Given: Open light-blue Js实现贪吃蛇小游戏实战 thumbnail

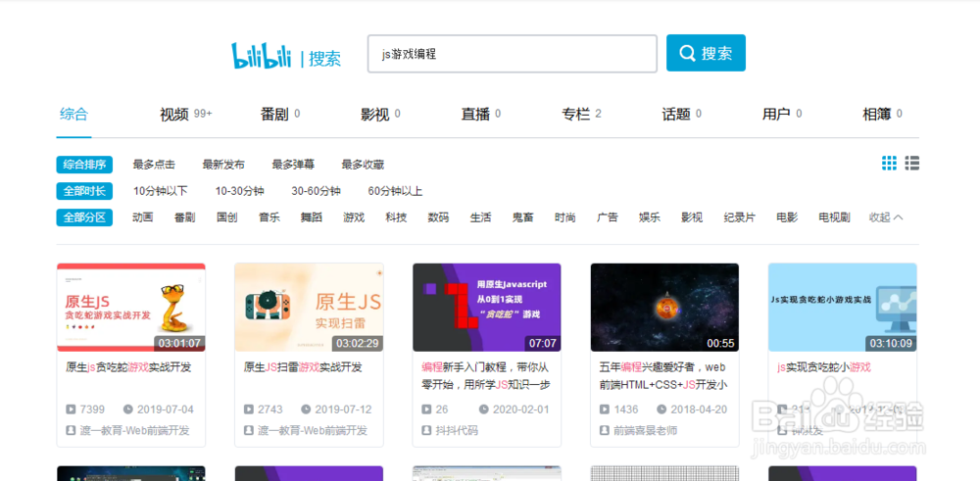Looking at the screenshot, I should tap(843, 308).
